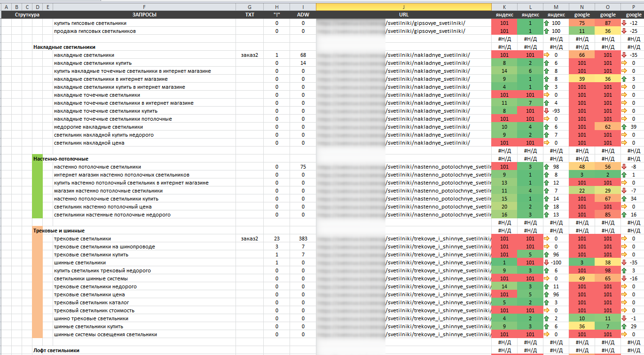Viewport: 644px width, 355px height.
Task: Click the ЗАПРОСЫ header cell
Action: pyautogui.click(x=144, y=15)
